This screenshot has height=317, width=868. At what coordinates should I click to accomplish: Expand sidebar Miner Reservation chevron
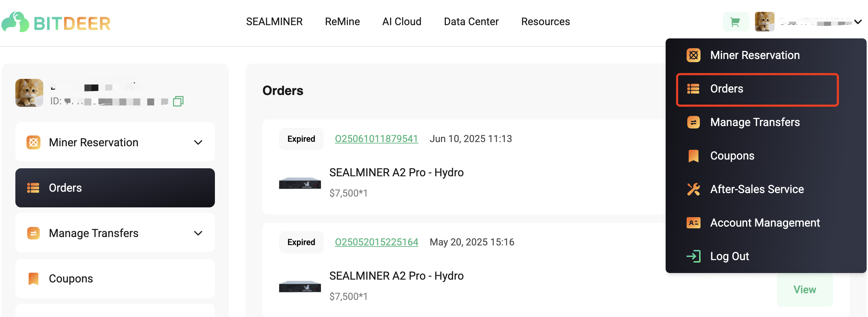point(198,142)
